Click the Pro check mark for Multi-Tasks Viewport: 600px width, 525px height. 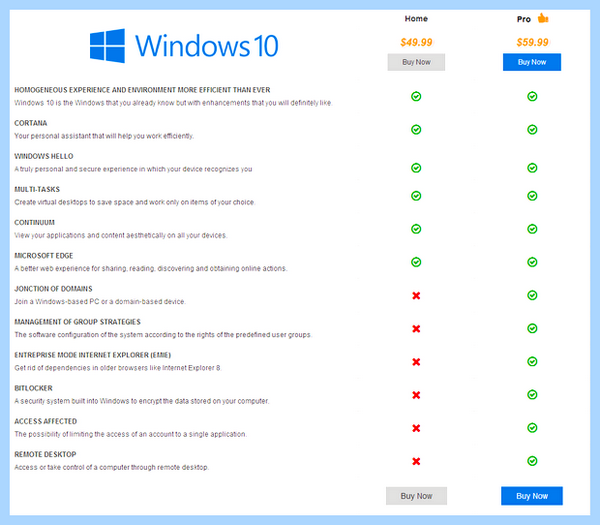coord(532,196)
